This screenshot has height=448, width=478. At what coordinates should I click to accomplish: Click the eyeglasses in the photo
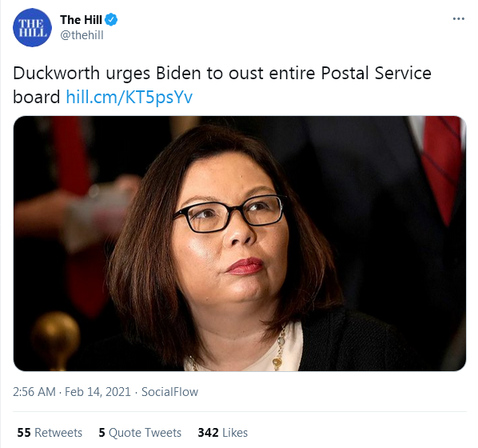click(x=229, y=214)
